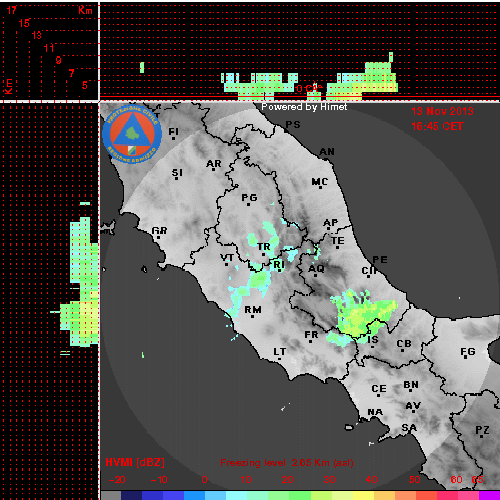Viewport: 500px width, 500px height.
Task: Click the 17 Km altitude axis label
Action: pos(11,10)
